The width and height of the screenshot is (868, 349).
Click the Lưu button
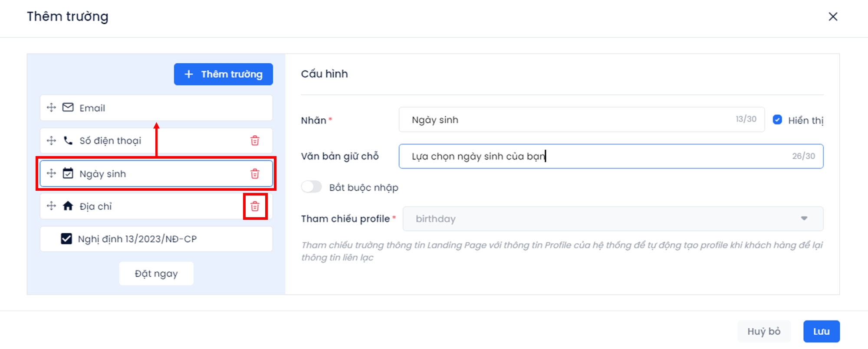[821, 331]
